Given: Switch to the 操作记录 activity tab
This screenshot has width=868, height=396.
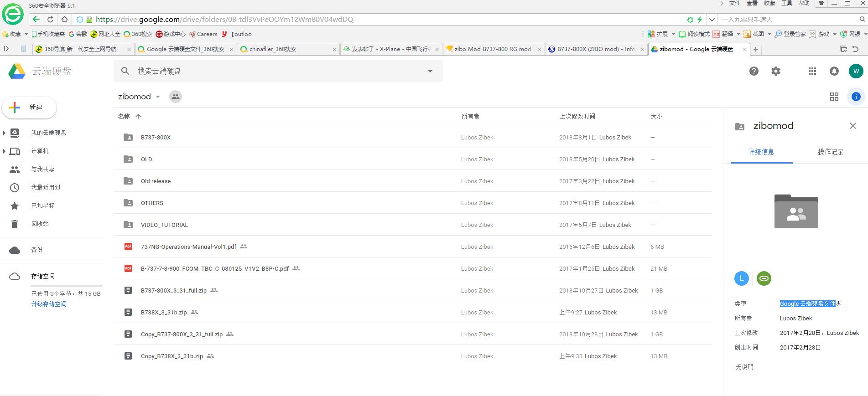Looking at the screenshot, I should pyautogui.click(x=831, y=152).
